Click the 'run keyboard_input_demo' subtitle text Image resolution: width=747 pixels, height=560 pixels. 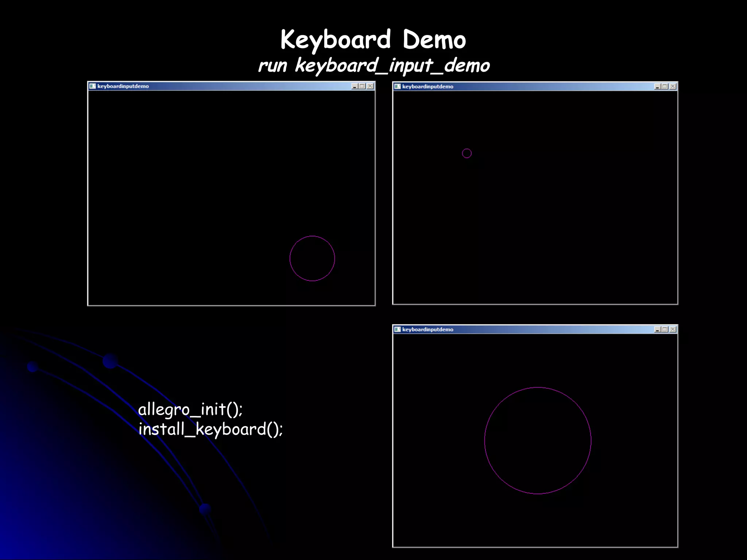tap(374, 66)
